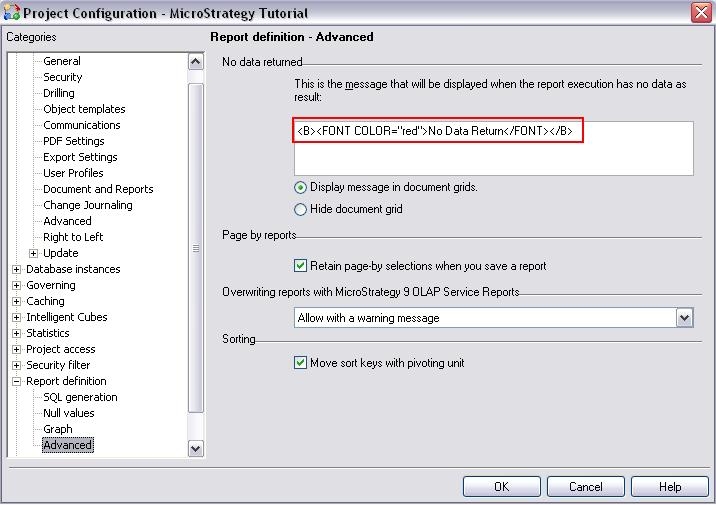
Task: Click the Database instances label
Action: [73, 269]
